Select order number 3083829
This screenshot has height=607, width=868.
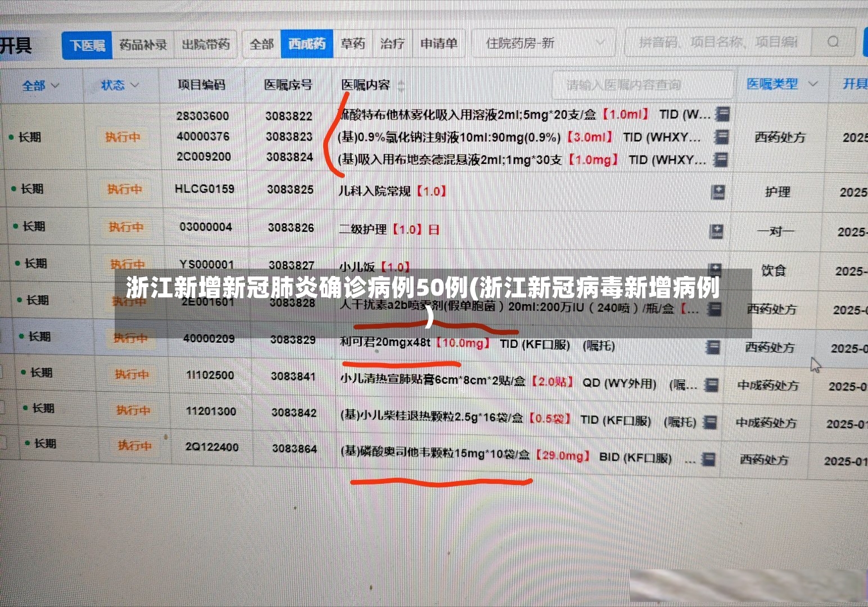293,339
